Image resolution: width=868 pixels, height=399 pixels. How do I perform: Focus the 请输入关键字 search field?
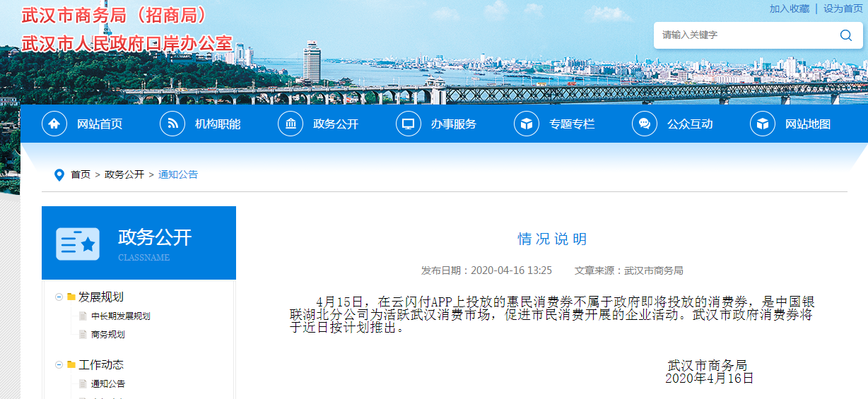(x=742, y=35)
